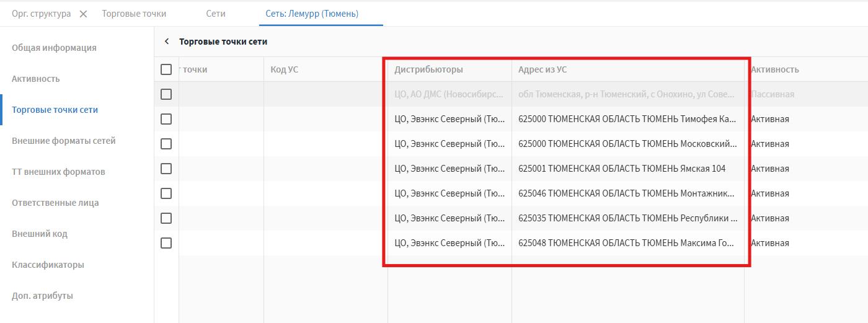This screenshot has width=868, height=323.
Task: Close the Орг. структура tab
Action: tap(84, 14)
